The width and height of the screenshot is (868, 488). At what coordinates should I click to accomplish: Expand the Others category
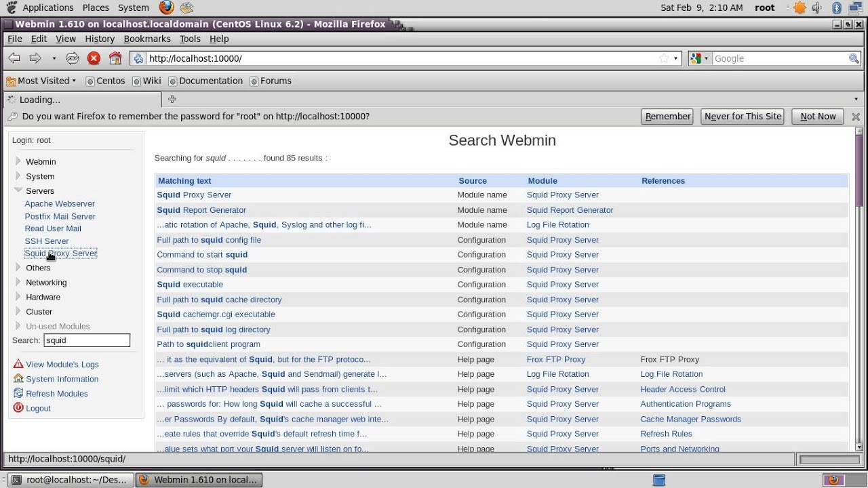click(18, 268)
